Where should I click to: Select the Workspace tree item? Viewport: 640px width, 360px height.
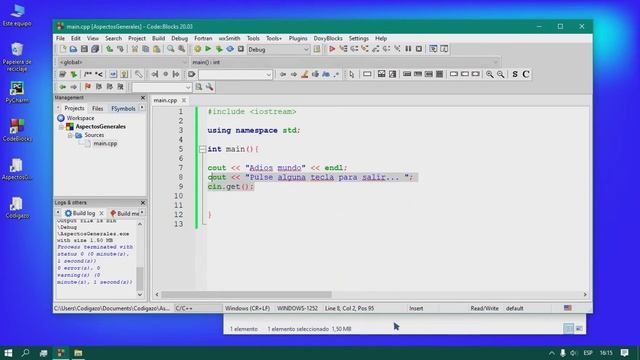(x=80, y=118)
